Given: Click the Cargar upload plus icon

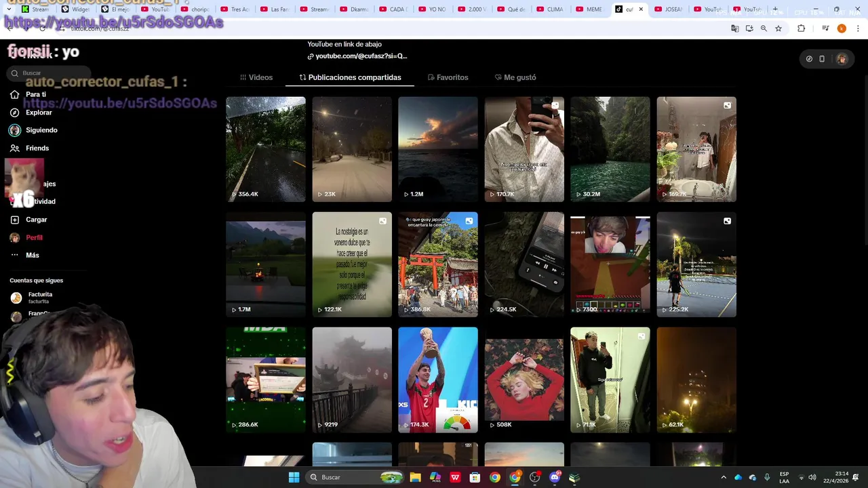Looking at the screenshot, I should 15,220.
